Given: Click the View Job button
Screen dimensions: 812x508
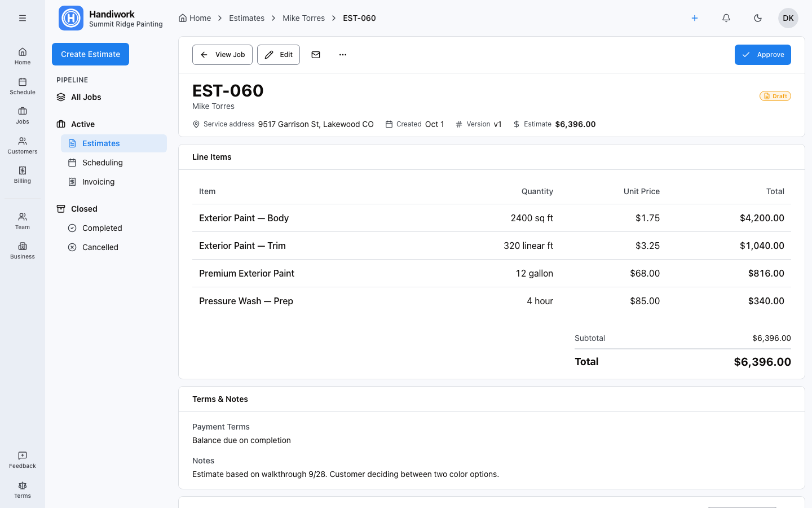Looking at the screenshot, I should pos(222,55).
